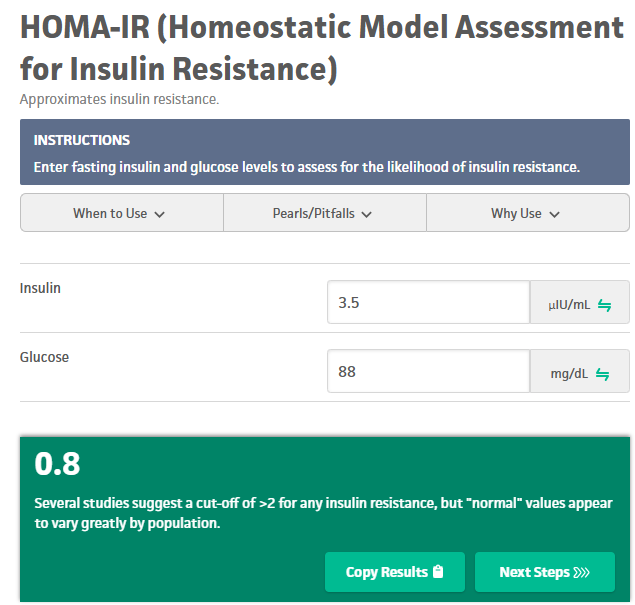Click the 0.8 result score

[x=57, y=464]
